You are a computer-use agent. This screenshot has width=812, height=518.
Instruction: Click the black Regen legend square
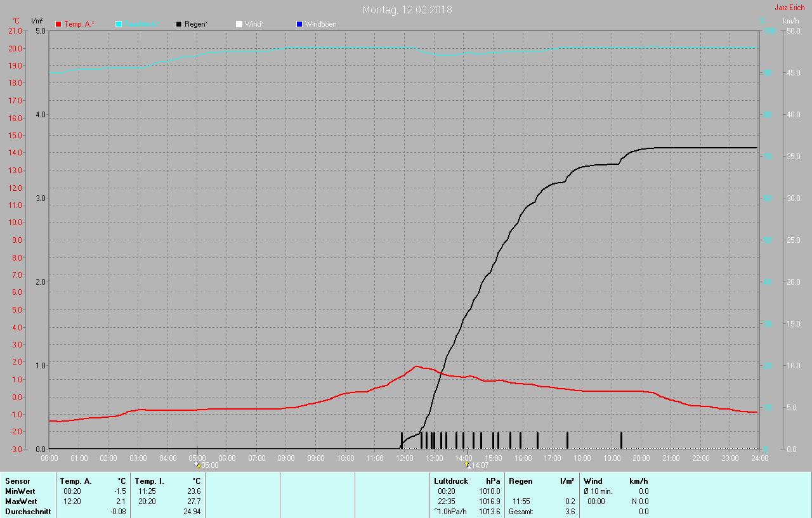(x=179, y=24)
